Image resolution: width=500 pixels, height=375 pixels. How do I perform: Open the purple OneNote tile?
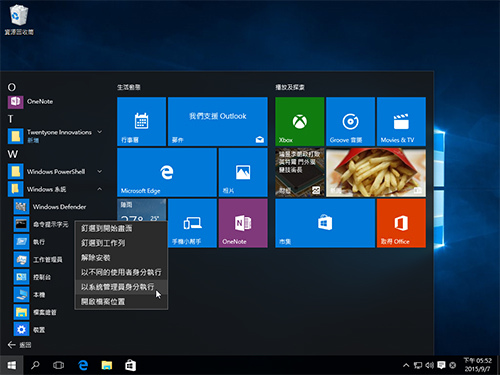[x=243, y=223]
